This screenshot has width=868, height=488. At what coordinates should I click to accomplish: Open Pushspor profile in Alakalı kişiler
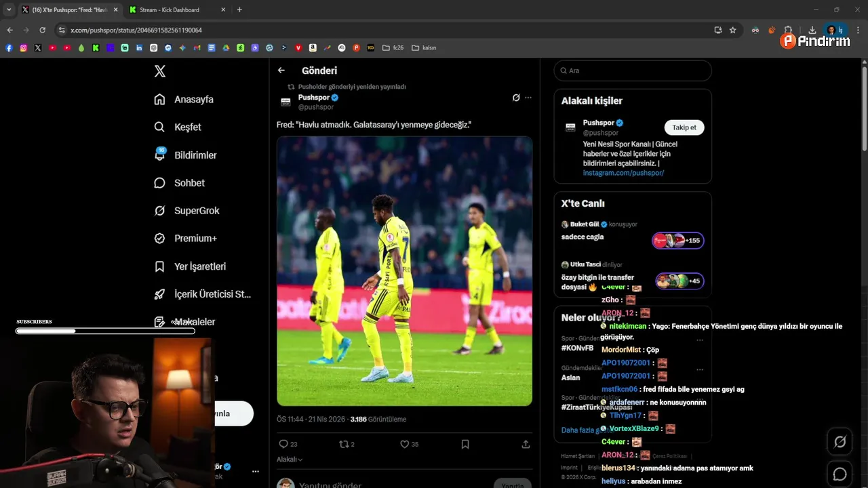(599, 123)
